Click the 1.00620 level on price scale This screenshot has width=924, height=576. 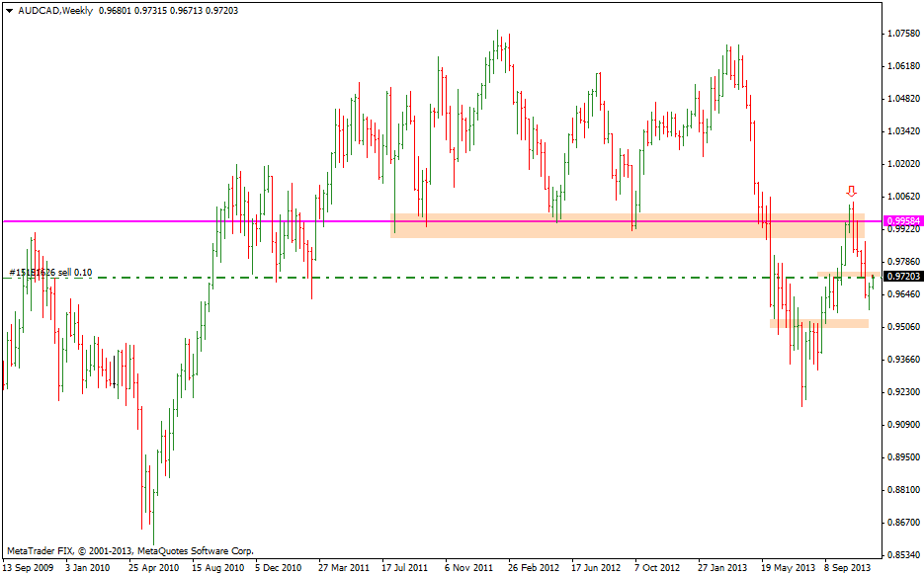click(901, 197)
